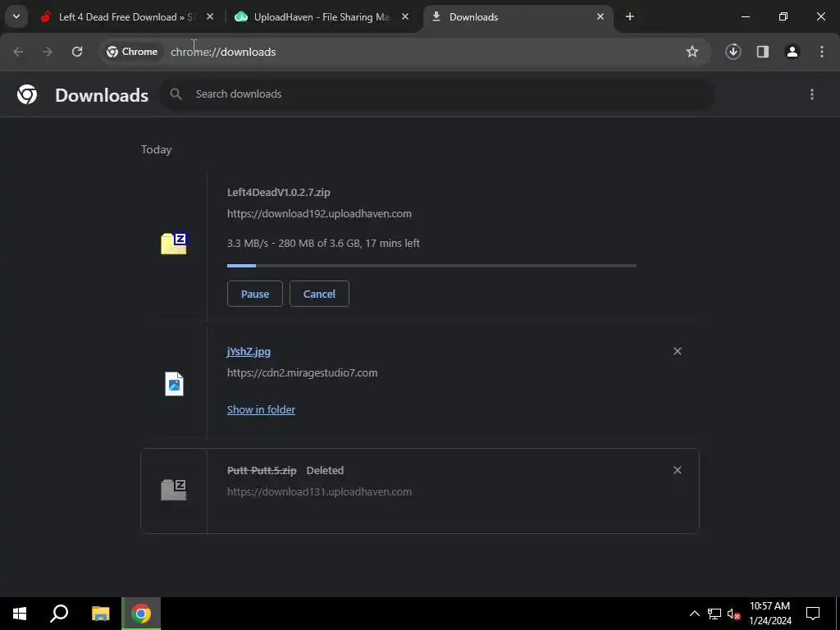
Task: Click the download131.uploadhaven.com URL
Action: [319, 492]
